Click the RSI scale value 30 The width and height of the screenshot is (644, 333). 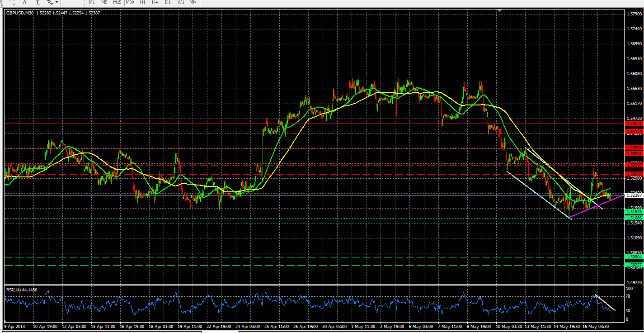point(629,311)
